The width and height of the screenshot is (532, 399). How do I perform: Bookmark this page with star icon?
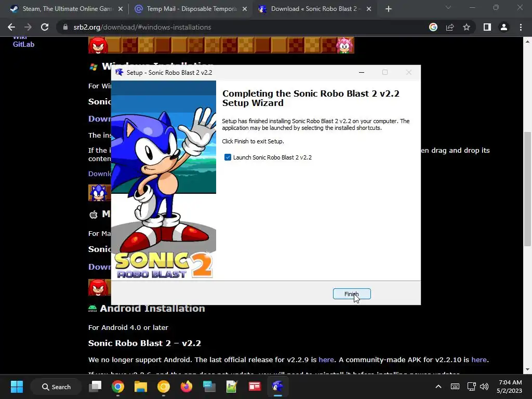pos(467,27)
